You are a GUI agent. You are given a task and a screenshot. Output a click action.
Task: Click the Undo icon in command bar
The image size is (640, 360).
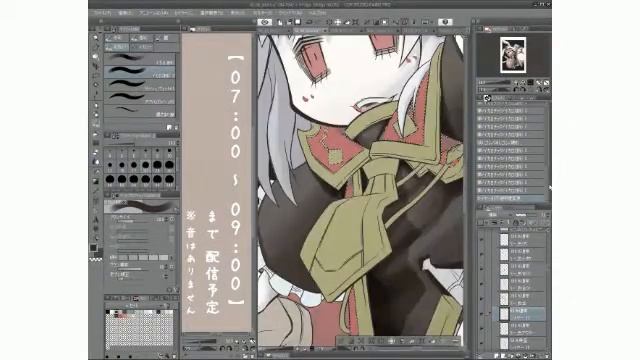coord(309,22)
